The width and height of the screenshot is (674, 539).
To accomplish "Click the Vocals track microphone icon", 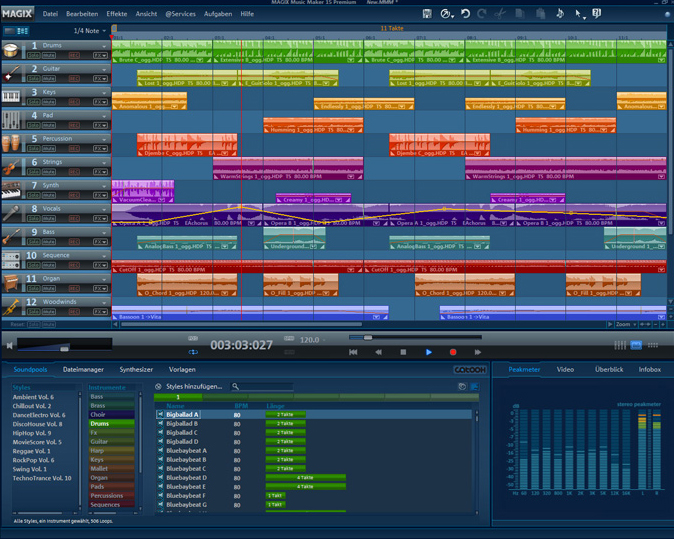I will (x=10, y=214).
